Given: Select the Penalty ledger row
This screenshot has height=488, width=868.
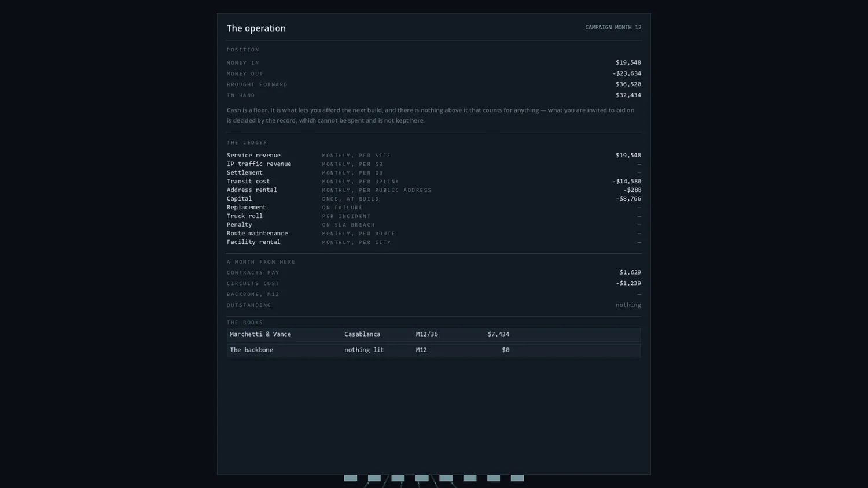Looking at the screenshot, I should coord(433,224).
